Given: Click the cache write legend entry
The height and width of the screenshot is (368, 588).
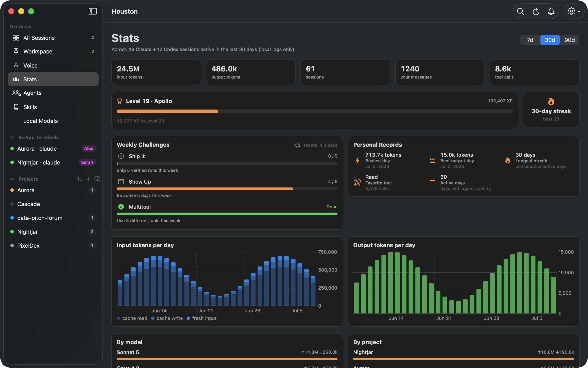Looking at the screenshot, I should (167, 318).
